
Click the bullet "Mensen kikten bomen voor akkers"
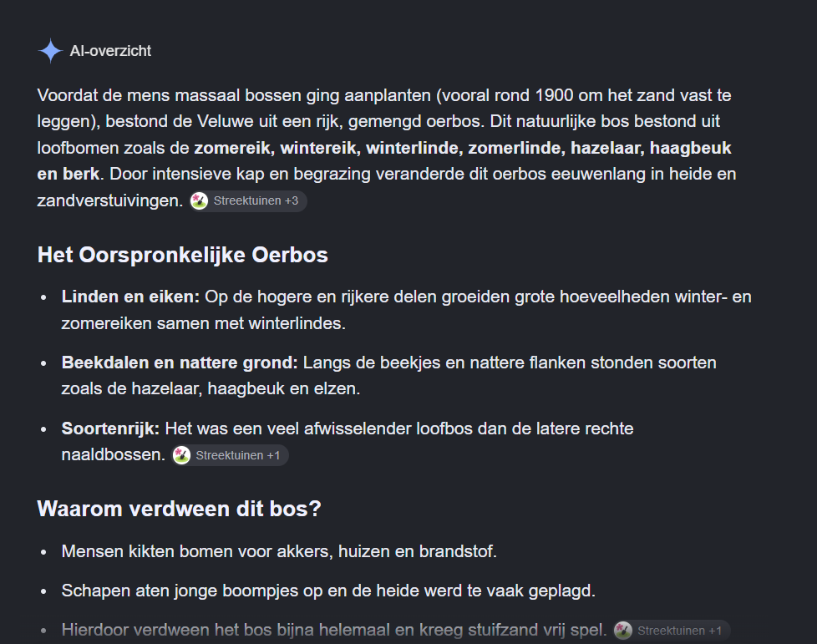[x=279, y=551]
